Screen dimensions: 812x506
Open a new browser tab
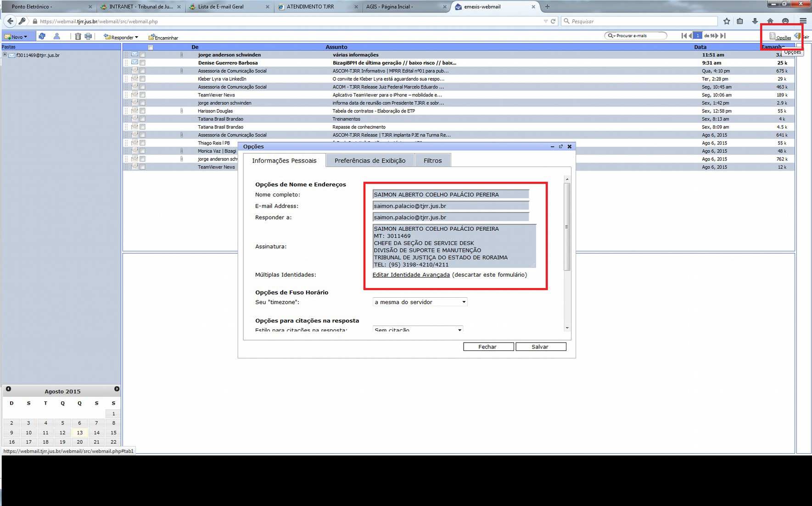coord(547,7)
